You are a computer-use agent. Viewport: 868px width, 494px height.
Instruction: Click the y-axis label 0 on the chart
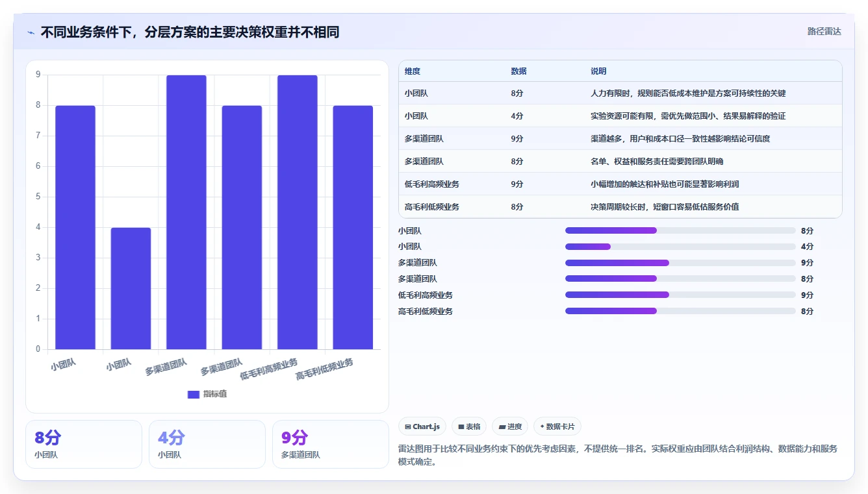pyautogui.click(x=38, y=349)
